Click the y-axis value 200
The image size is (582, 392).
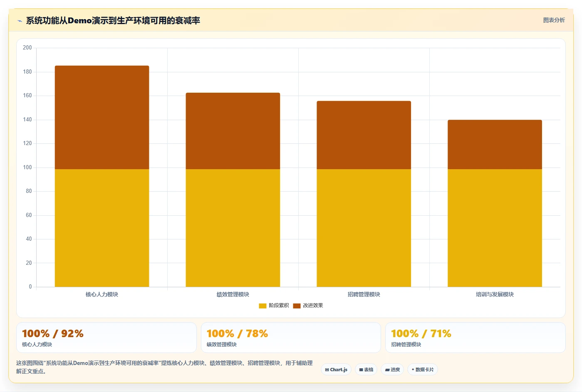click(27, 48)
